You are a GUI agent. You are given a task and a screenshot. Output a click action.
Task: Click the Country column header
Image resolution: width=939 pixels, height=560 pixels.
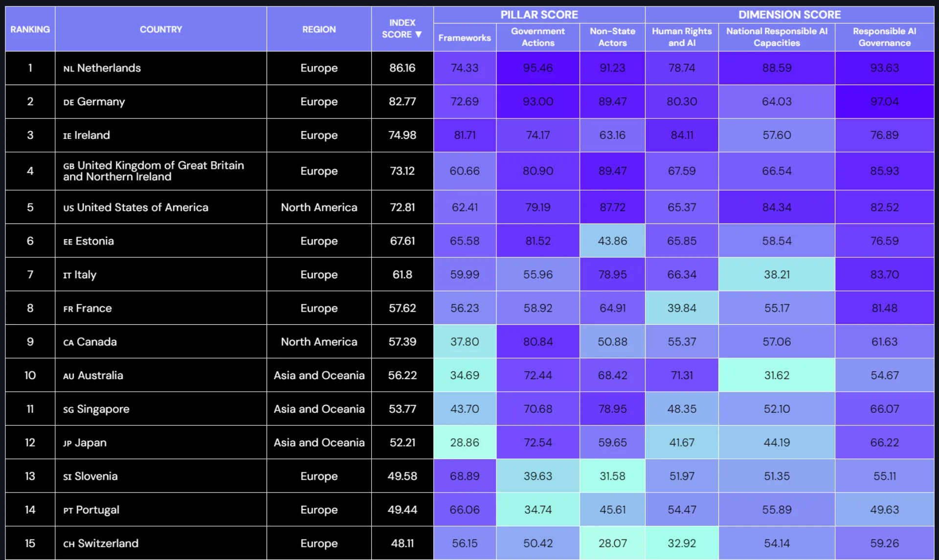pos(160,29)
